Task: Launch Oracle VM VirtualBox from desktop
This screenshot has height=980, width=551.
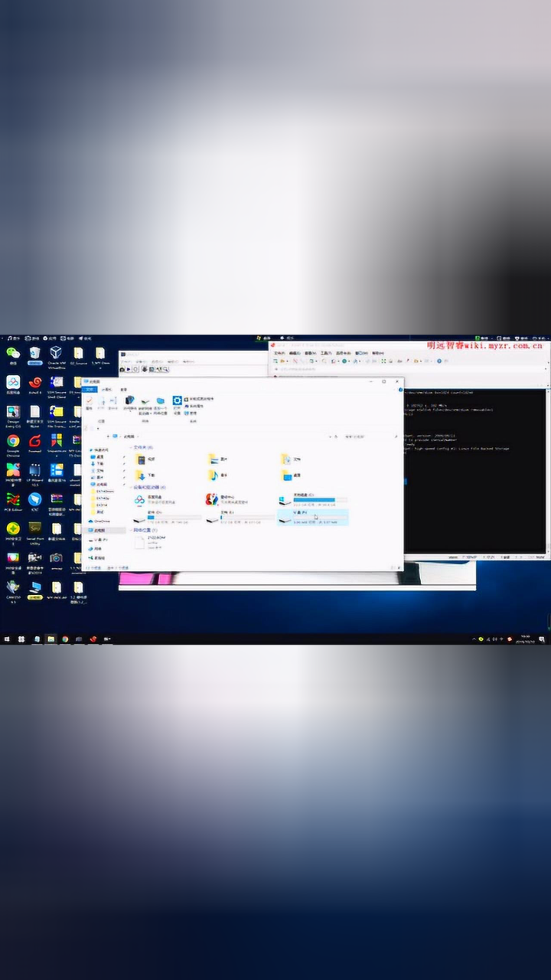Action: [56, 354]
